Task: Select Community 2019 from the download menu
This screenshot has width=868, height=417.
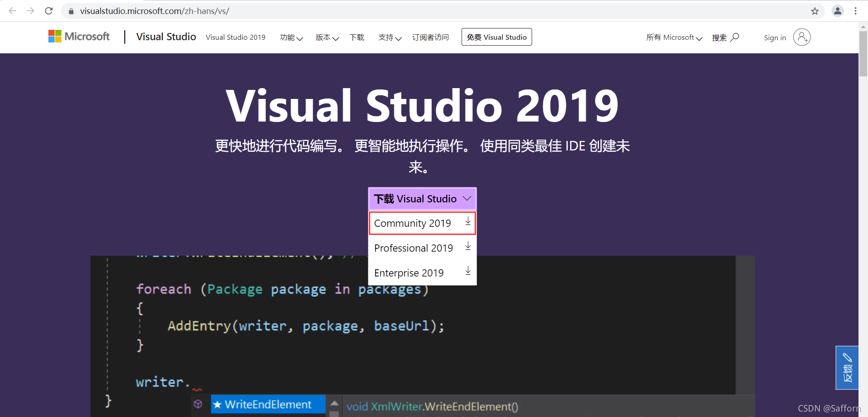Action: coord(422,223)
